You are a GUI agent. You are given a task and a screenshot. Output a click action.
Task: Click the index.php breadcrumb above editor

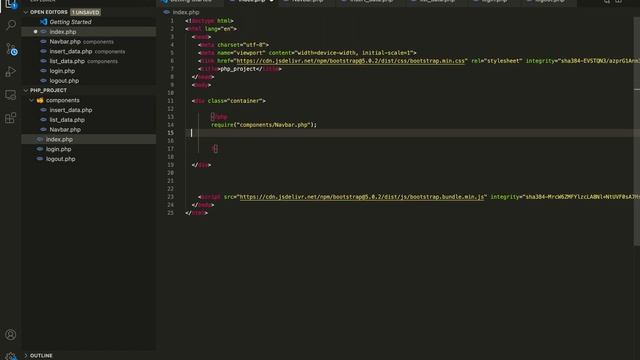click(x=186, y=12)
